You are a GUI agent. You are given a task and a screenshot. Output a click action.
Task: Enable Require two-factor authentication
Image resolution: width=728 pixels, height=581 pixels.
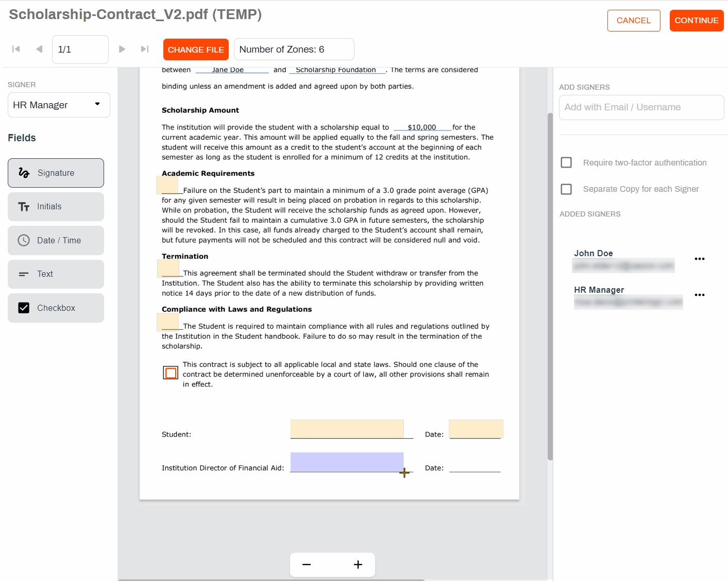(x=566, y=162)
